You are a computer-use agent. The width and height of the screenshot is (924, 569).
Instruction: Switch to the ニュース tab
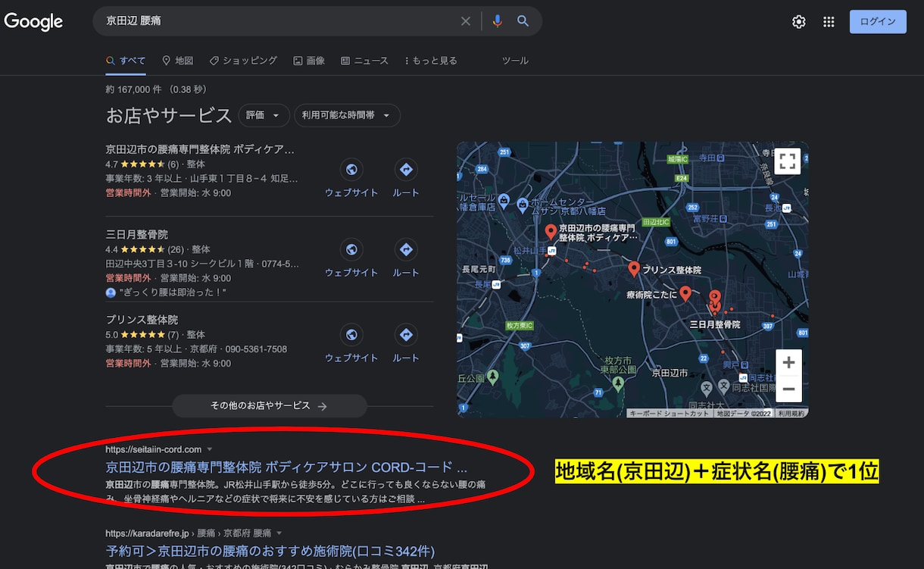point(364,61)
